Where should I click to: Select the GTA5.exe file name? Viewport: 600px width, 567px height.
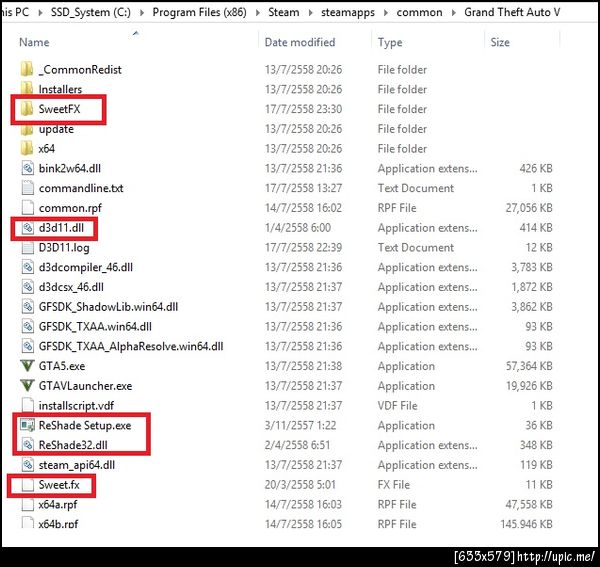62,366
